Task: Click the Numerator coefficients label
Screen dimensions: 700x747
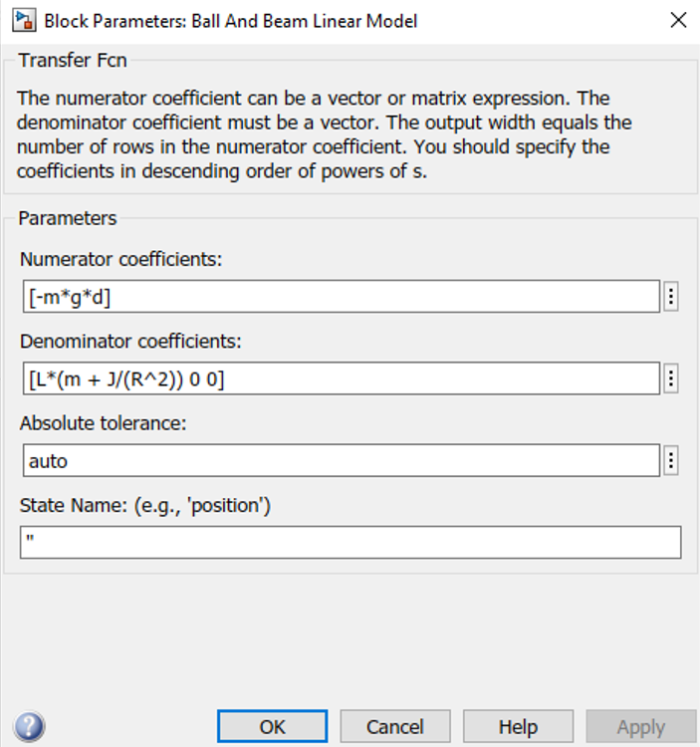Action: (120, 260)
